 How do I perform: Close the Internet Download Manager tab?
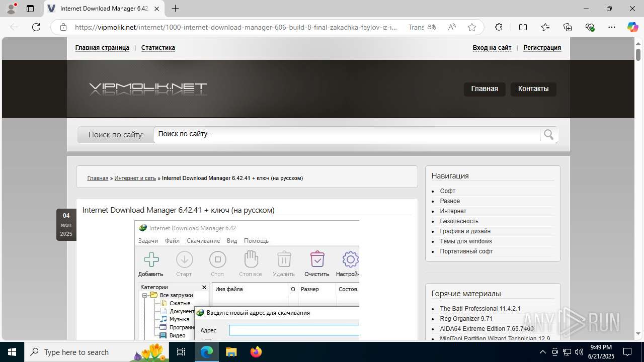157,9
